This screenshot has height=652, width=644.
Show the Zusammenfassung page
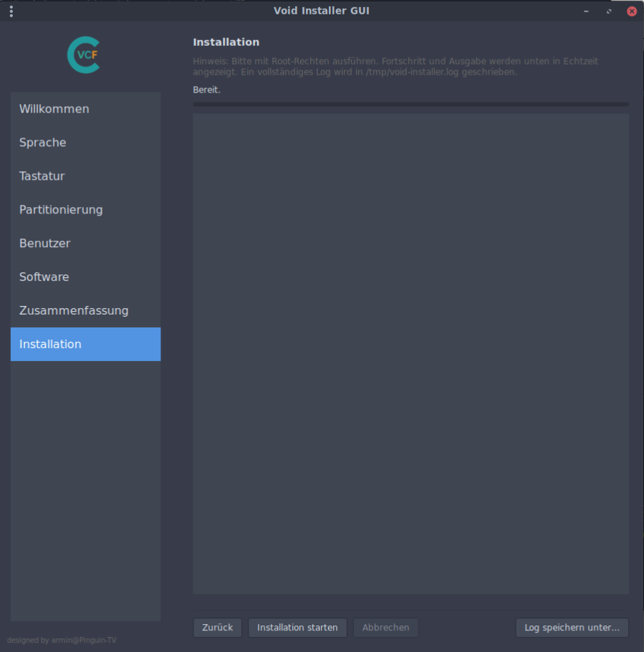point(85,311)
